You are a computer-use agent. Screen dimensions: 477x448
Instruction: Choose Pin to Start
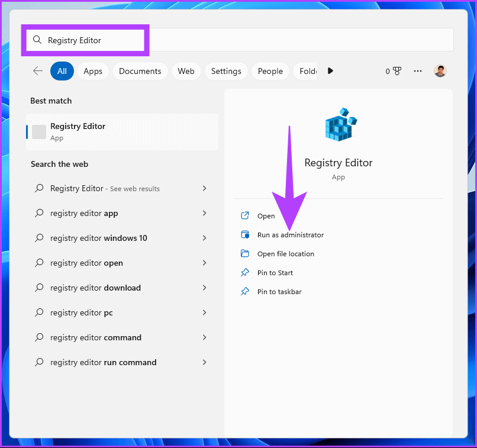(x=275, y=273)
